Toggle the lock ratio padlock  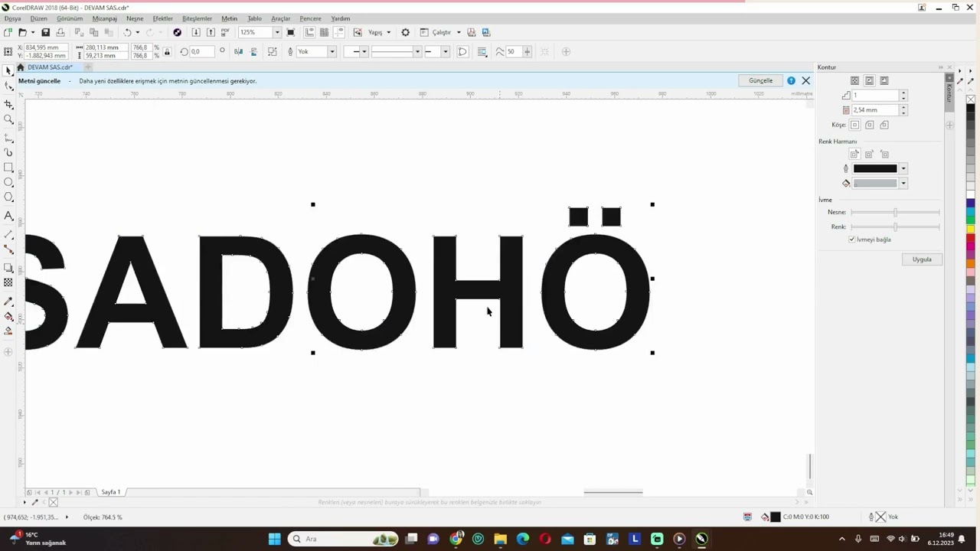coord(167,51)
